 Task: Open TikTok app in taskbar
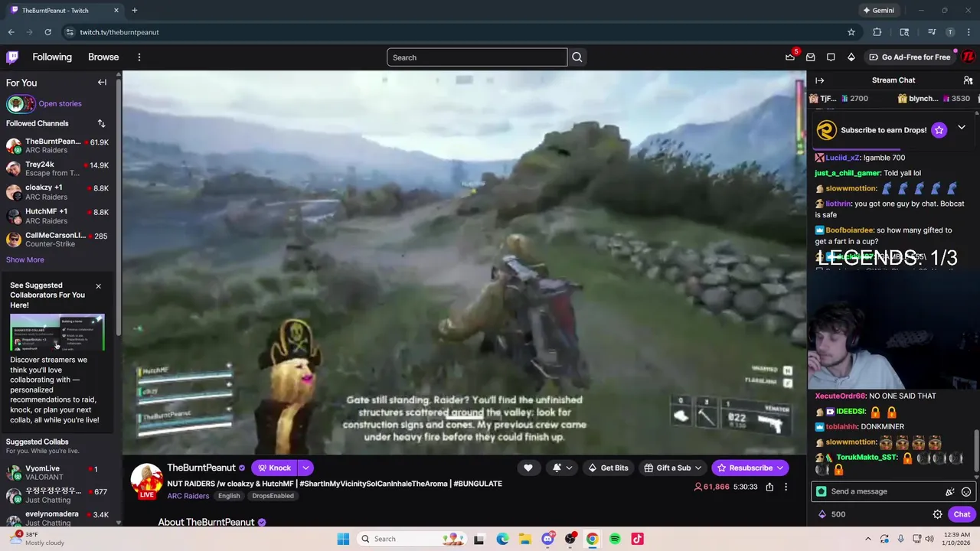click(x=637, y=539)
